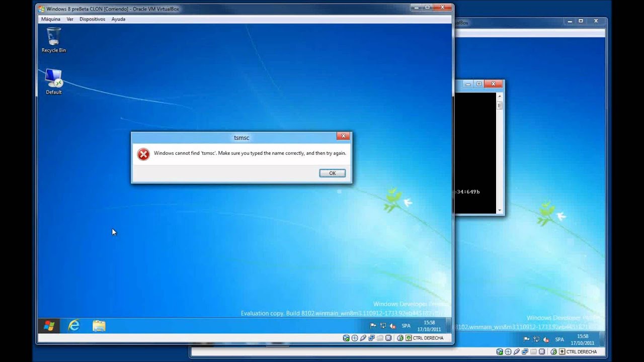Image resolution: width=644 pixels, height=362 pixels.
Task: Open the Ver menu in the front VirtualBox window
Action: coord(70,19)
